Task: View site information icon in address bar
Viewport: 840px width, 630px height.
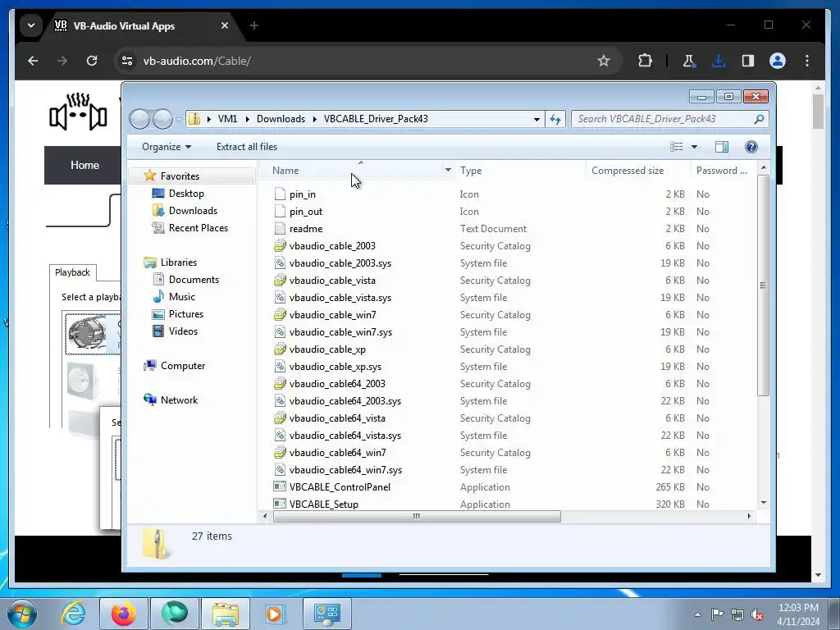Action: [127, 61]
